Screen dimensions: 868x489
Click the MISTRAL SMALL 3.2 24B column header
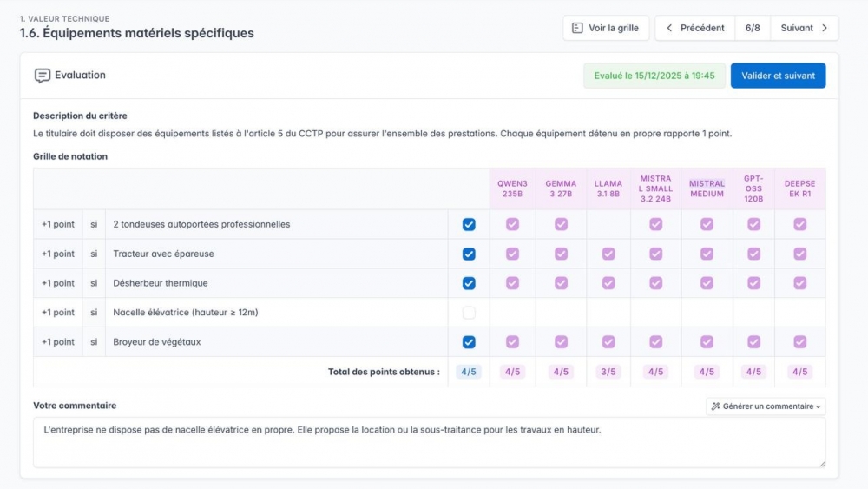[x=656, y=188]
